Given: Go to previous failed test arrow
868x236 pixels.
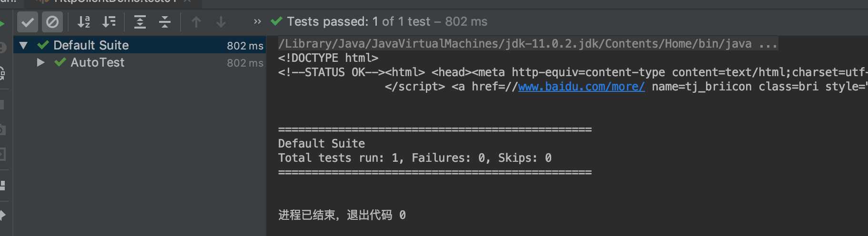Looking at the screenshot, I should (x=196, y=22).
